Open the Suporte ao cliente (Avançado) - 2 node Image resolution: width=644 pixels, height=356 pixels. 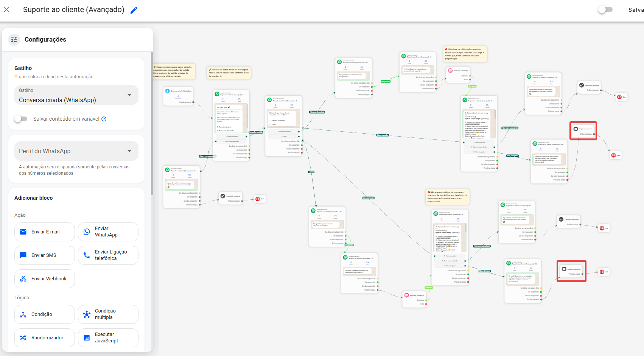click(x=283, y=126)
